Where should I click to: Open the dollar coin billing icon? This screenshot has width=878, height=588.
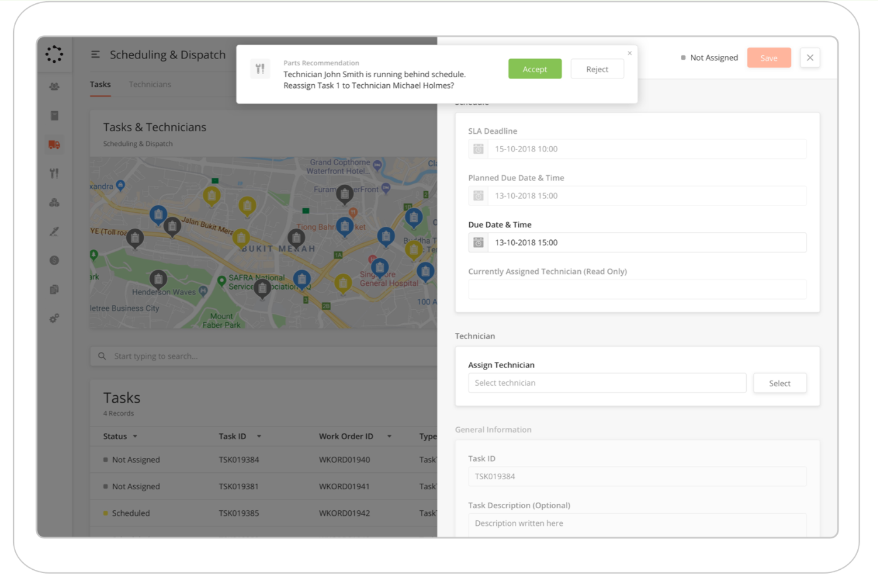(55, 260)
